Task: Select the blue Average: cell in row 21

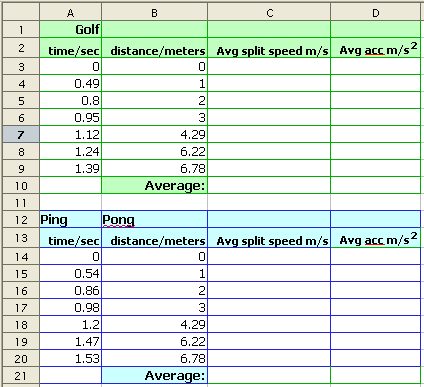Action: click(154, 375)
